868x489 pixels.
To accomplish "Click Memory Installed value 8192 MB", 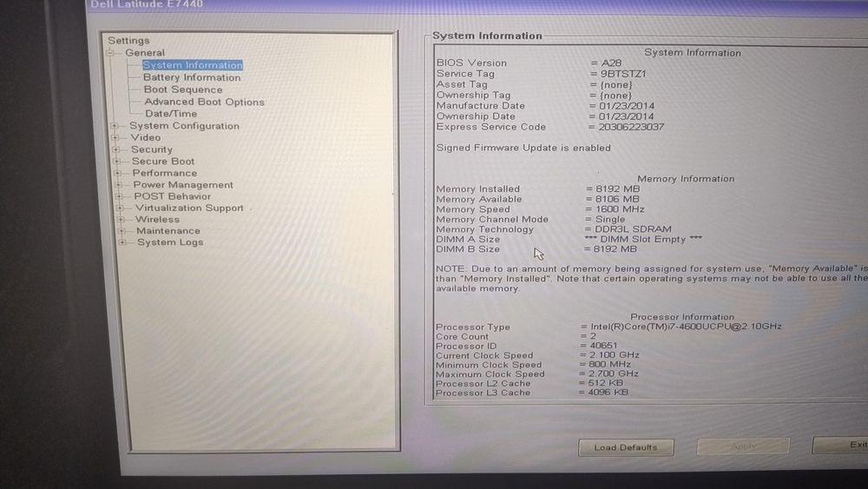I will click(617, 188).
